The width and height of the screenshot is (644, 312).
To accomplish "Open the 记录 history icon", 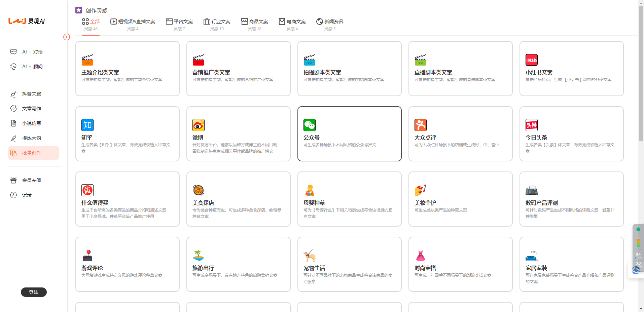I will click(x=13, y=195).
